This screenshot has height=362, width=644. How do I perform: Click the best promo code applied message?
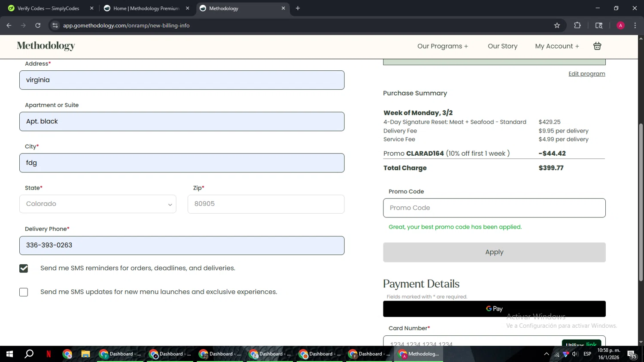(455, 227)
